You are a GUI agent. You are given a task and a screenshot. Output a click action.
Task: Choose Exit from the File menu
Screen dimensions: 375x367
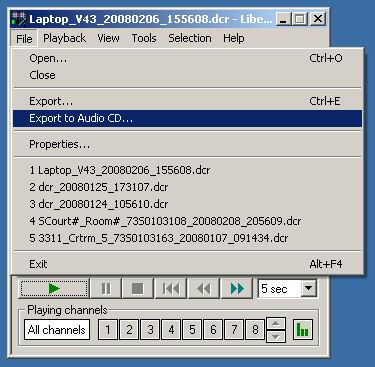click(187, 264)
